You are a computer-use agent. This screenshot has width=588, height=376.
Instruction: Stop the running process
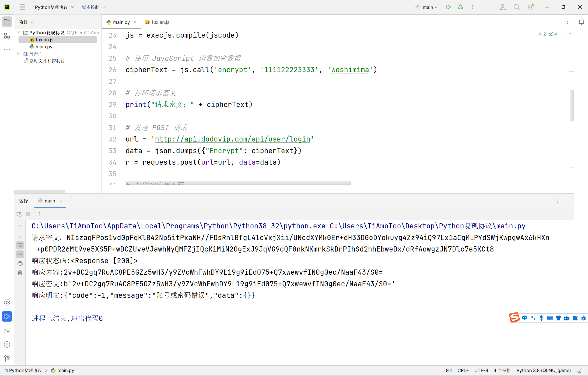pyautogui.click(x=28, y=214)
